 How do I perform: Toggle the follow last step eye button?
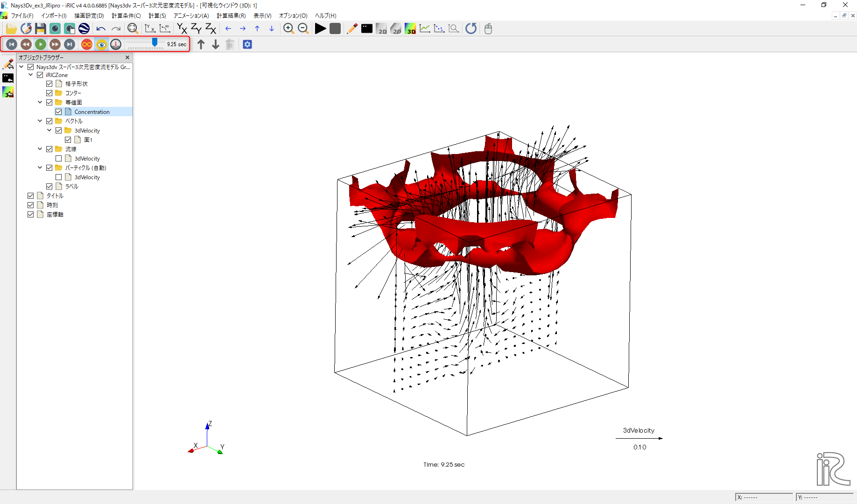101,44
